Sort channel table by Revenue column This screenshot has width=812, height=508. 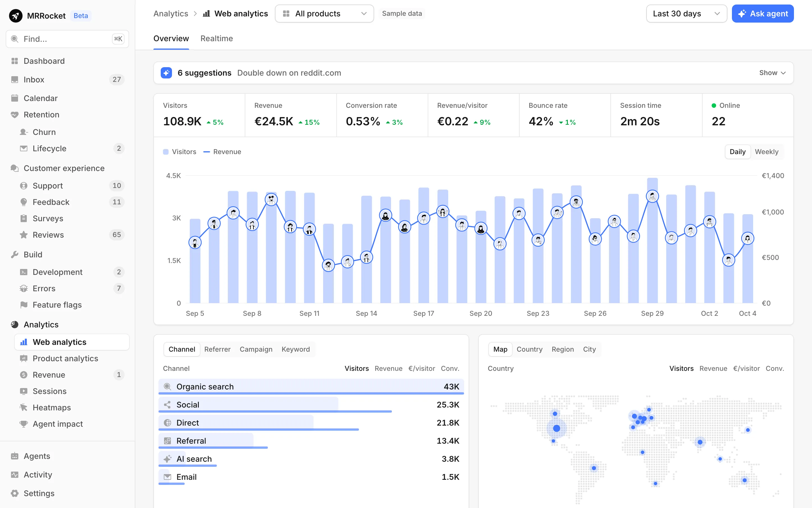388,369
